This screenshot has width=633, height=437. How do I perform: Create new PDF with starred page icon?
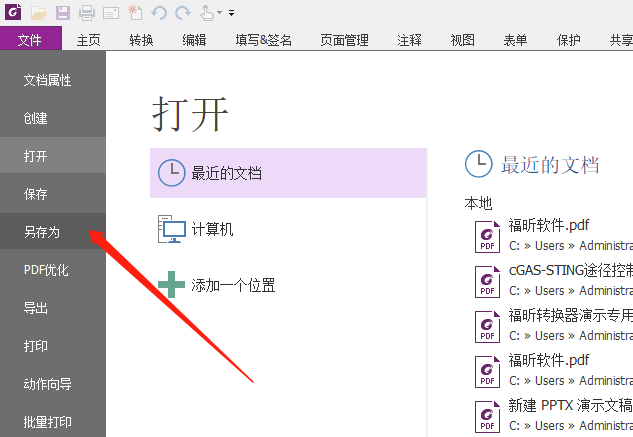[135, 13]
